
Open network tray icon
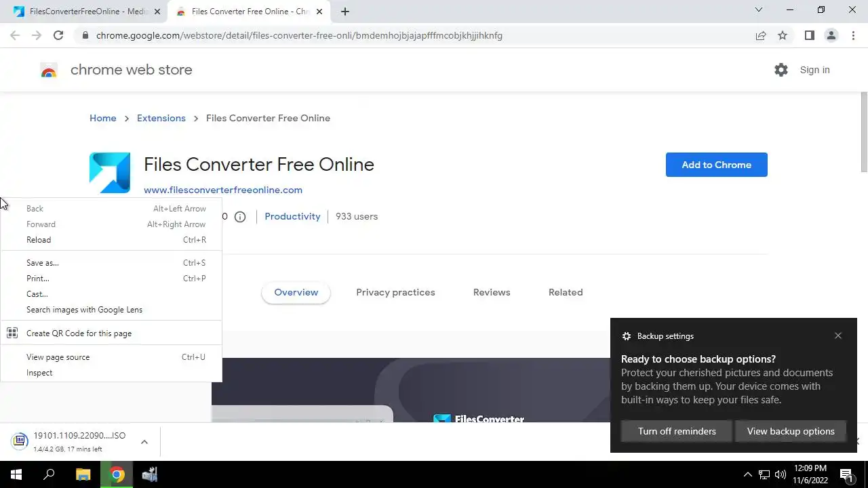coord(764,474)
